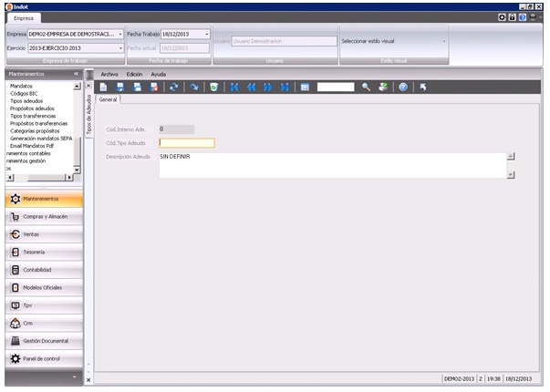Click the magnifier search icon
Image resolution: width=550 pixels, height=392 pixels.
366,87
